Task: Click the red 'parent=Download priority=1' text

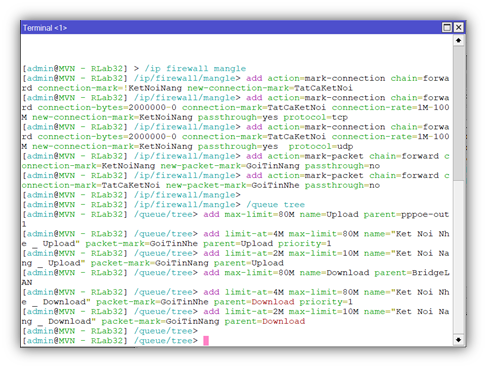Action: 283,302
